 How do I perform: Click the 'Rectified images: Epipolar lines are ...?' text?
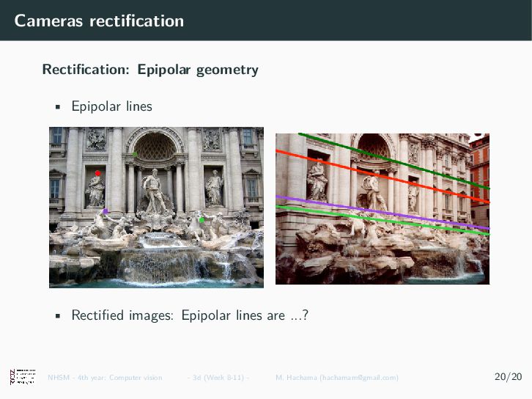tap(190, 315)
